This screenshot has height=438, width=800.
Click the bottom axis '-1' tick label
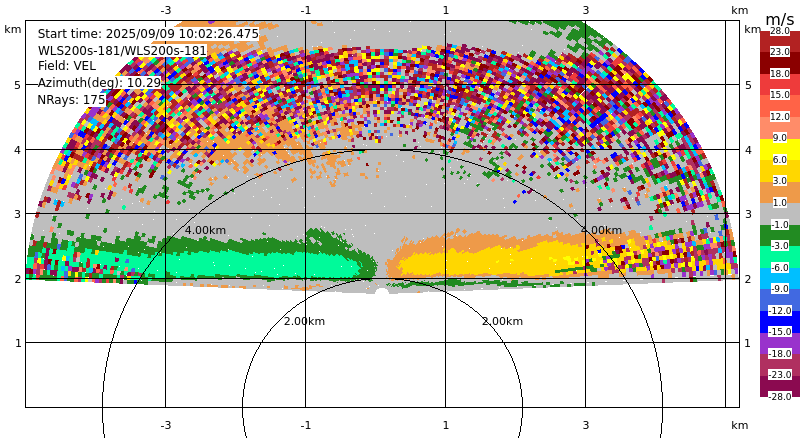[306, 425]
